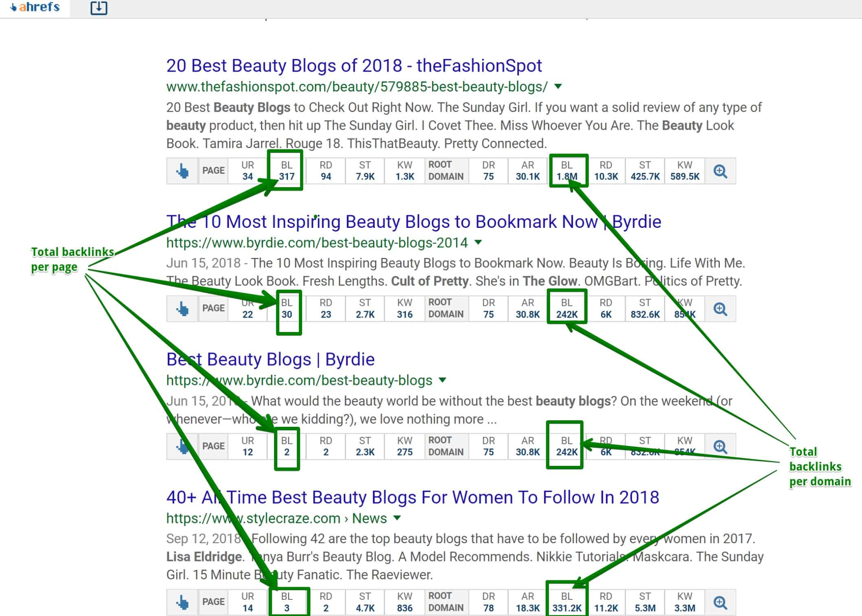Click KW 316 in Byrdie bar

click(405, 309)
